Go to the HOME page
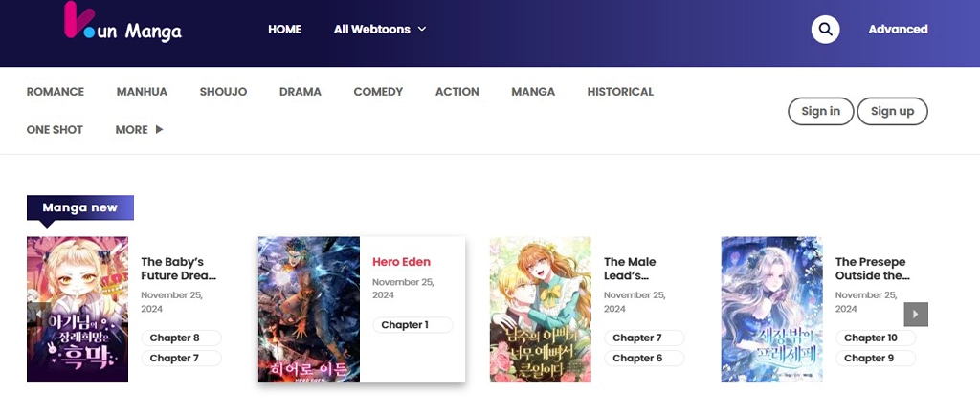The width and height of the screenshot is (980, 414). pyautogui.click(x=284, y=30)
